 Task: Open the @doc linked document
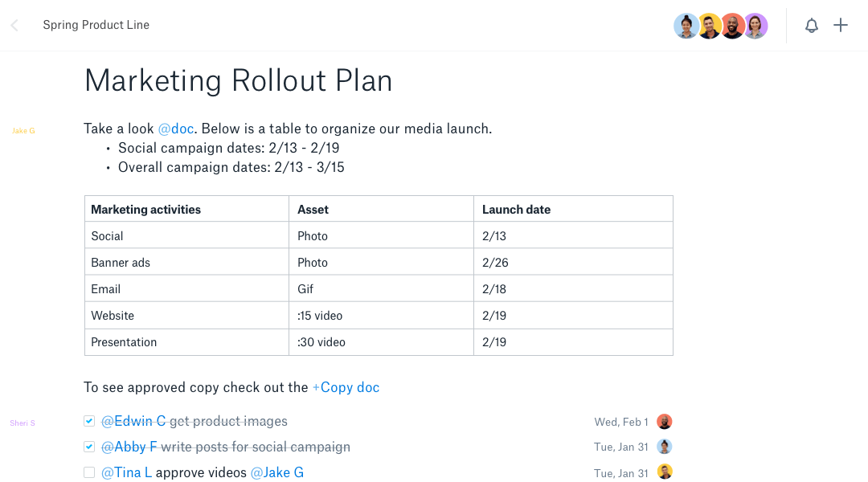point(176,129)
